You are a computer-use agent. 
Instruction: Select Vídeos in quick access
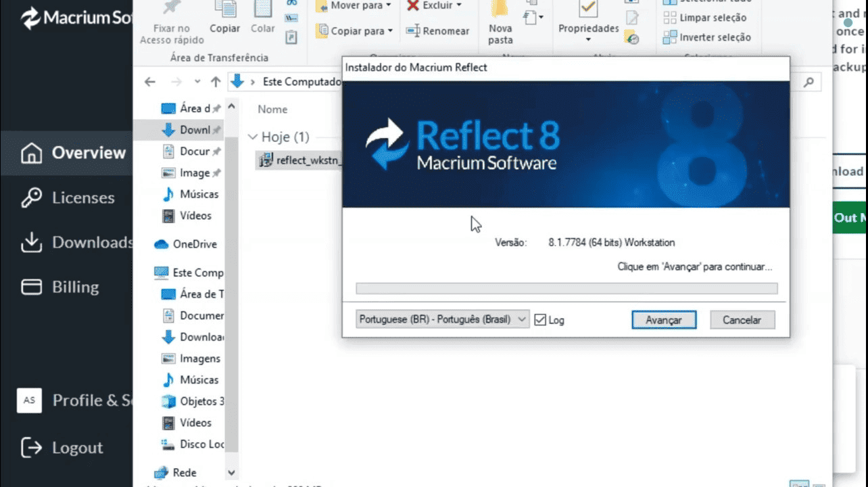point(187,216)
